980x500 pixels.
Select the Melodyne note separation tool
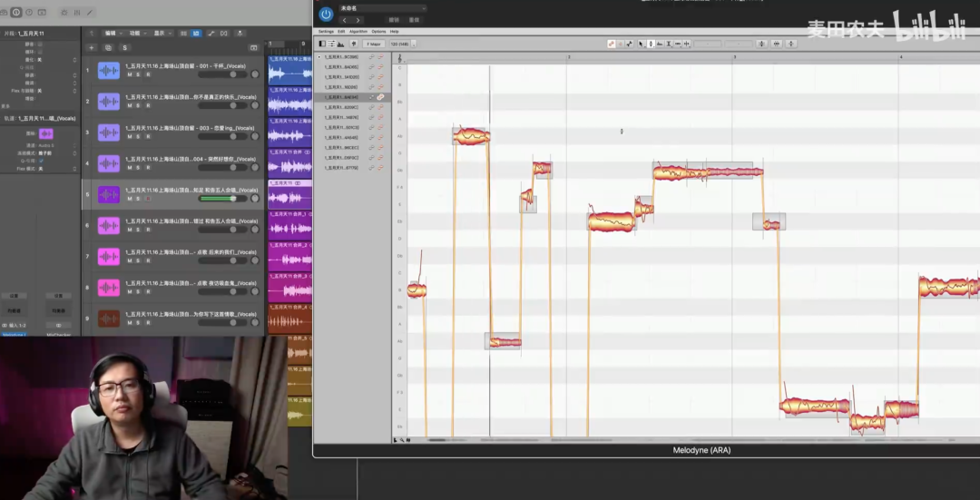click(x=686, y=44)
